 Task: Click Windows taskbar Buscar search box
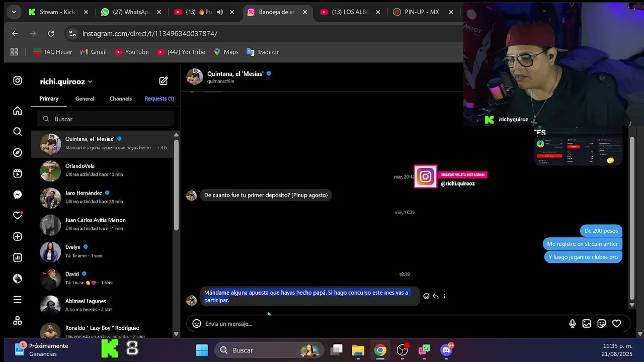(269, 350)
